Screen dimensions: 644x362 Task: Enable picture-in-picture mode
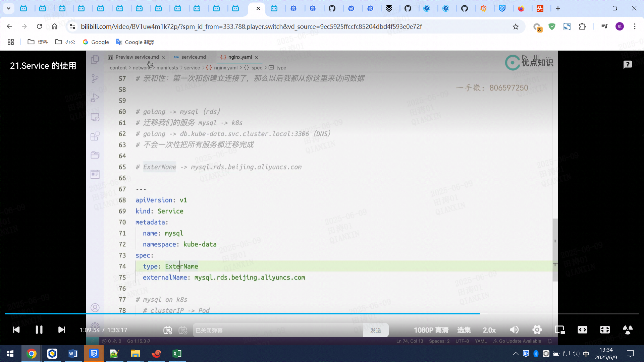(559, 330)
